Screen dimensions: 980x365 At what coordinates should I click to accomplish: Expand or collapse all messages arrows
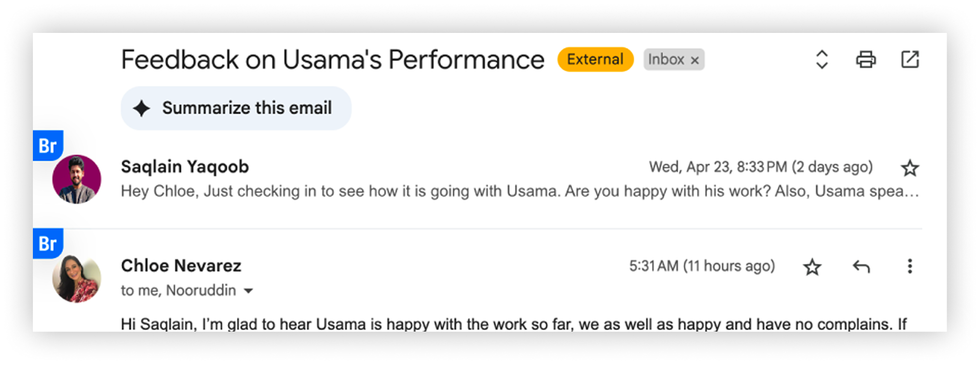coord(822,60)
